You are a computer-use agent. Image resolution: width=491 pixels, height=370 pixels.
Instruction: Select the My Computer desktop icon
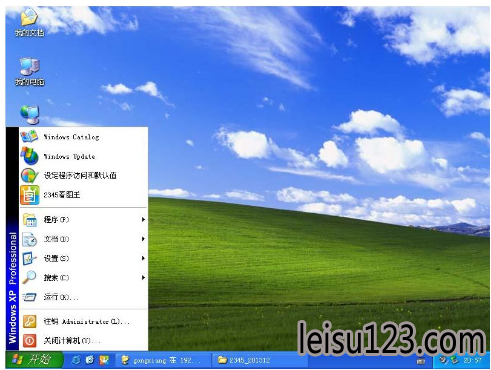click(x=30, y=71)
